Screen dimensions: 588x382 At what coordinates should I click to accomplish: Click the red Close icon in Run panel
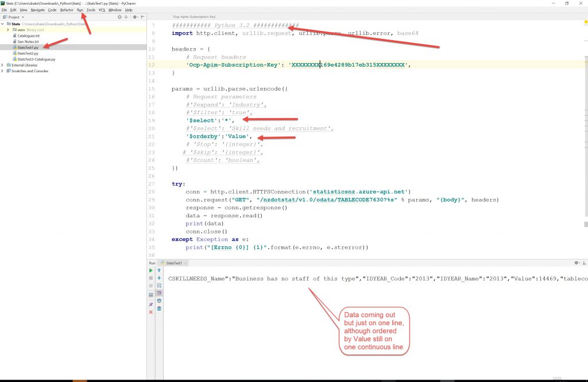pyautogui.click(x=151, y=312)
